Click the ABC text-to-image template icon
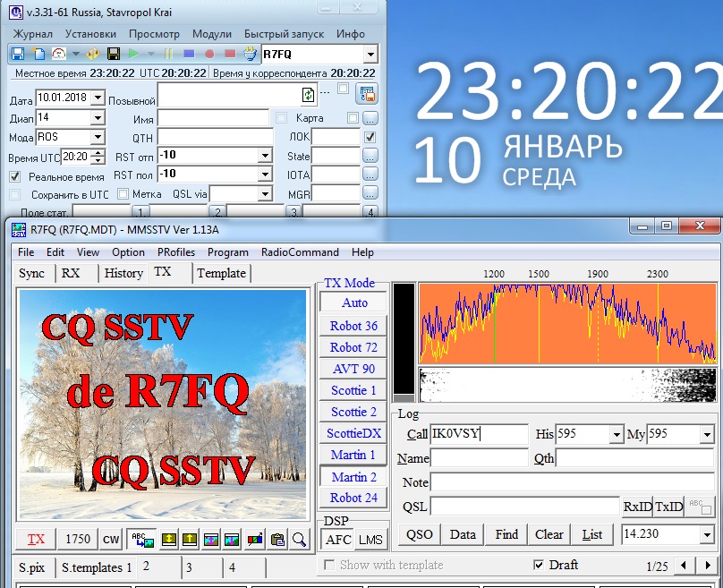The height and width of the screenshot is (588, 723). 141,539
